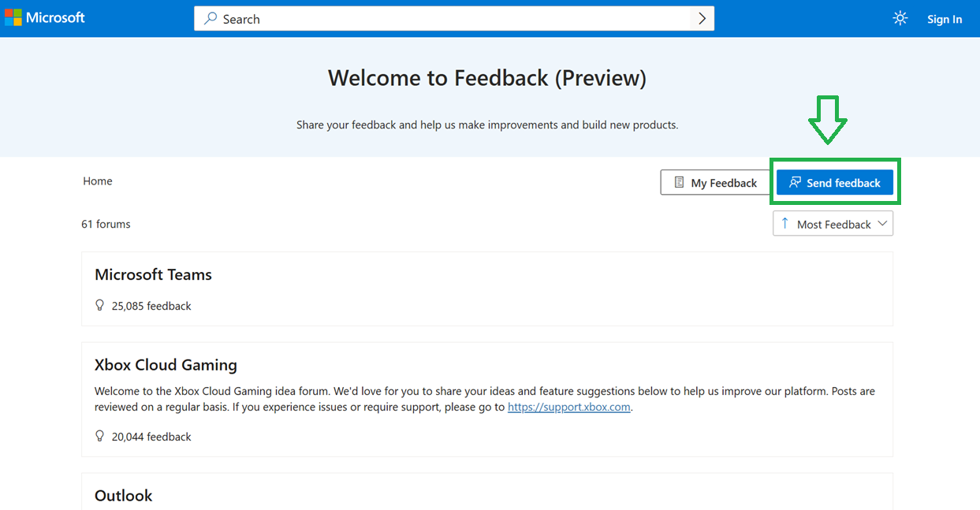
Task: Open the Microsoft Teams forum
Action: coord(153,274)
